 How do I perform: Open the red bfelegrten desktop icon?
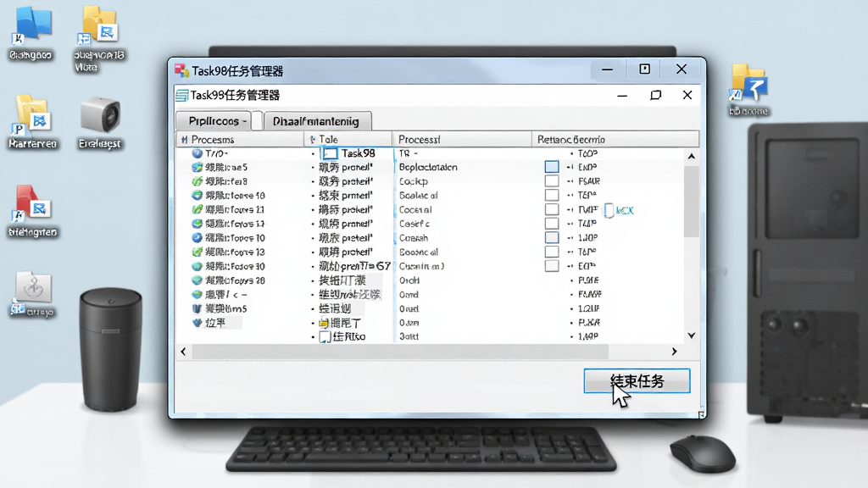coord(31,203)
